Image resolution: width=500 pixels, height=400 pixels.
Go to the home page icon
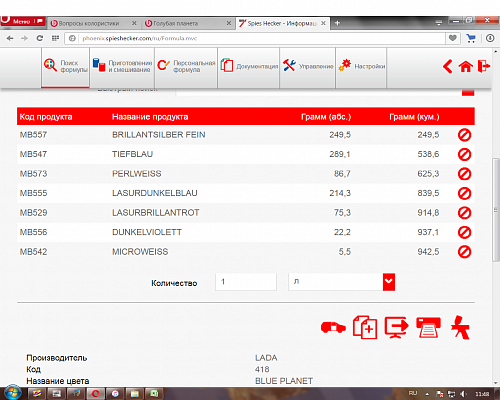(x=466, y=66)
